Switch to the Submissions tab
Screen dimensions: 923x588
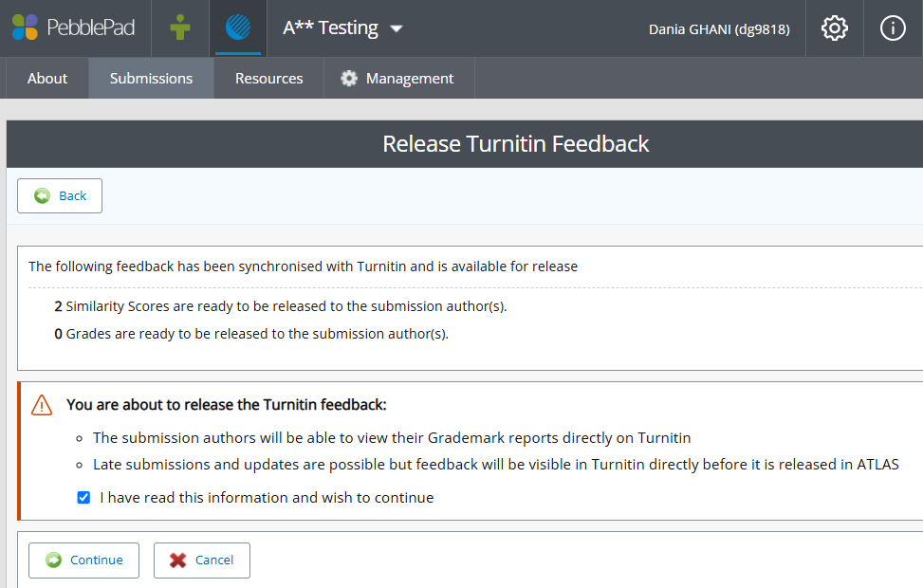[x=151, y=79]
